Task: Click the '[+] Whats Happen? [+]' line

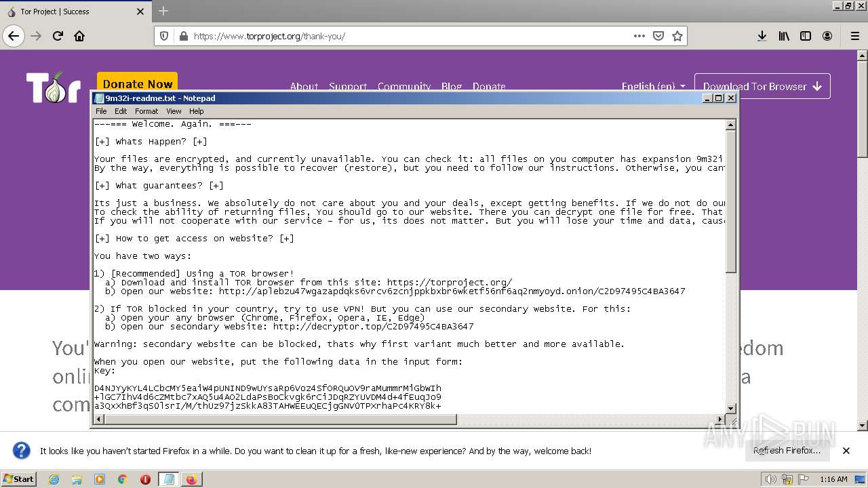Action: [151, 142]
